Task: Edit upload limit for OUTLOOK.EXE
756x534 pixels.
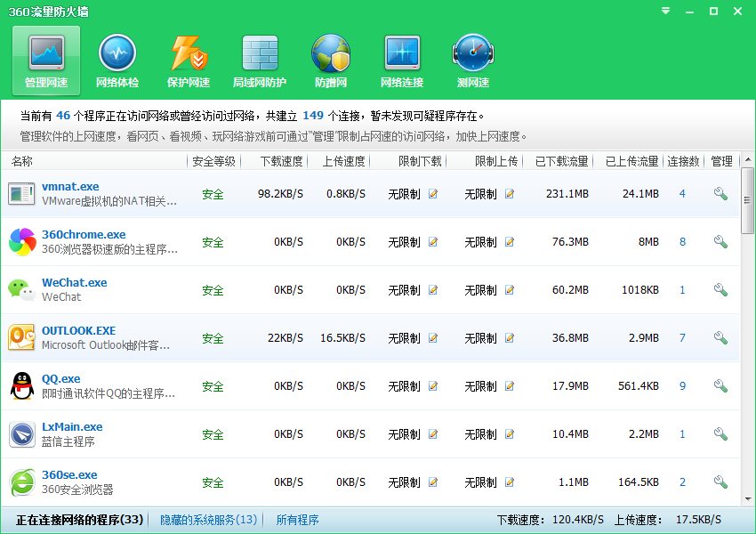Action: pos(510,338)
